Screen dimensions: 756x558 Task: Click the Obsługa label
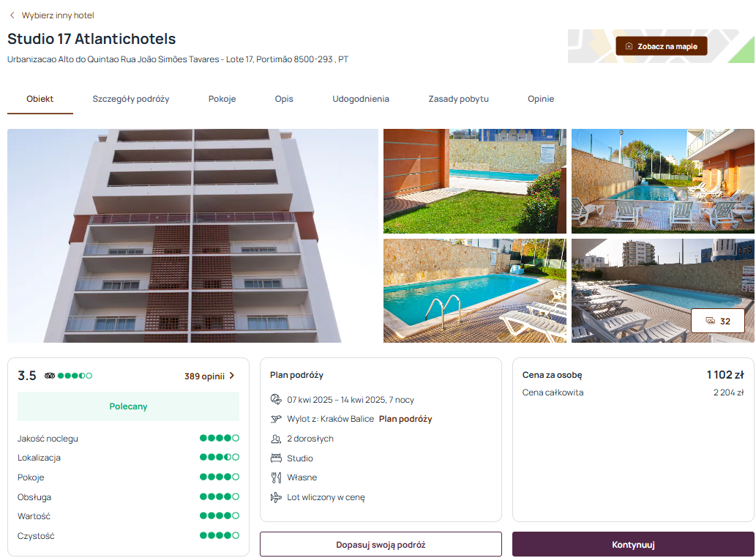pyautogui.click(x=34, y=496)
